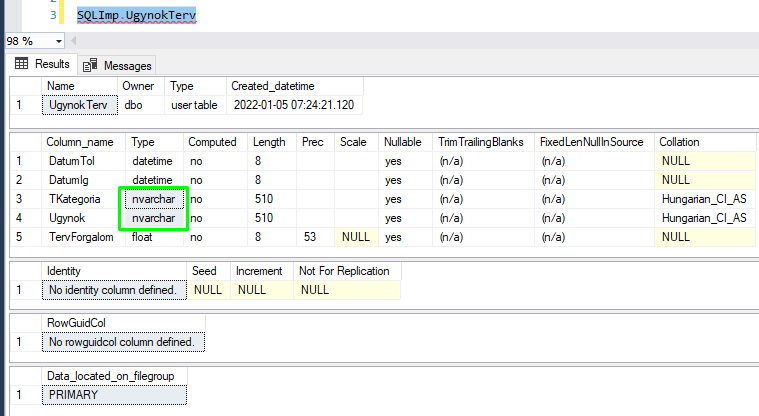The height and width of the screenshot is (416, 759).
Task: Select the DatumTol column name cell
Action: point(83,161)
